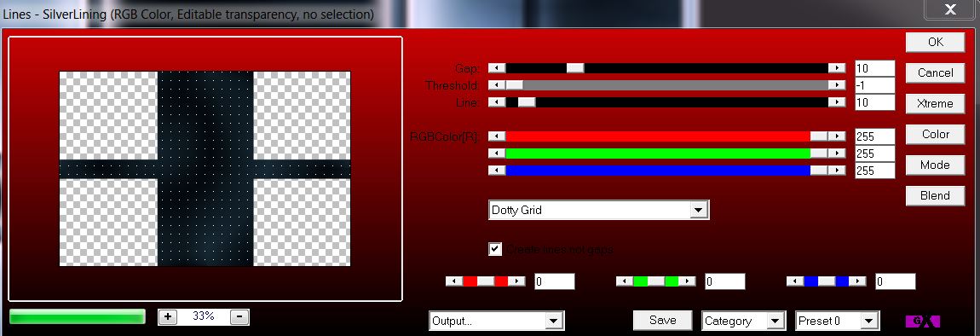Screen dimensions: 980x336
Task: Click the OK button
Action: [x=935, y=42]
